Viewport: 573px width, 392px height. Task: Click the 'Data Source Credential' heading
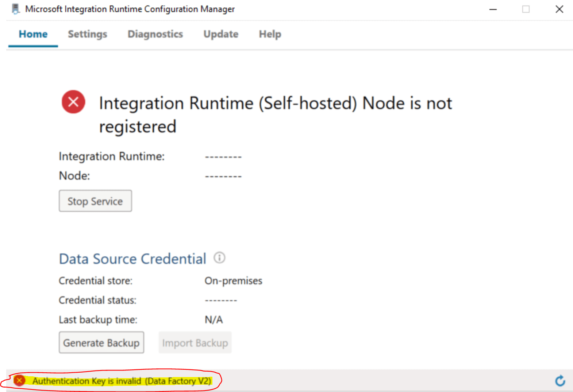132,259
